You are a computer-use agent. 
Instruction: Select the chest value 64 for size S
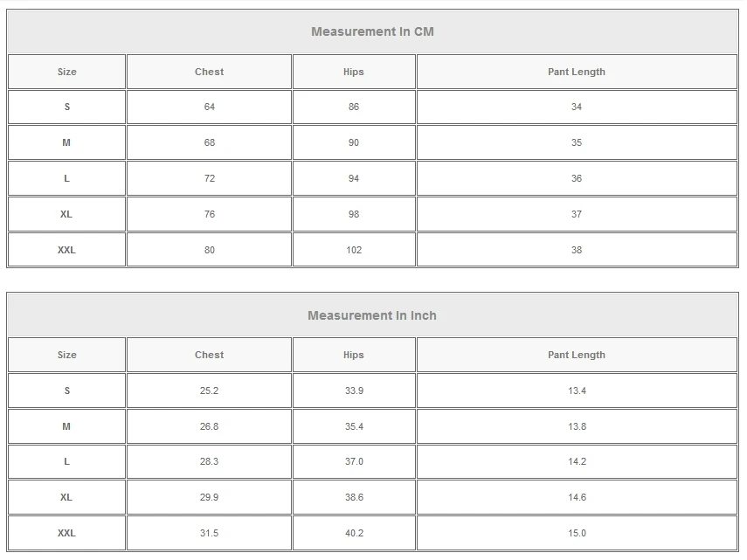click(x=209, y=107)
